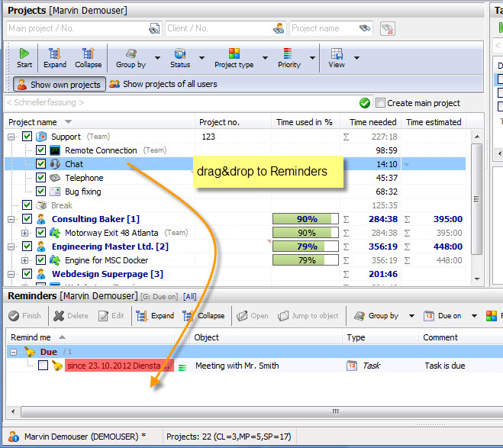Image resolution: width=503 pixels, height=448 pixels.
Task: Click the Jump to object icon
Action: click(x=283, y=316)
